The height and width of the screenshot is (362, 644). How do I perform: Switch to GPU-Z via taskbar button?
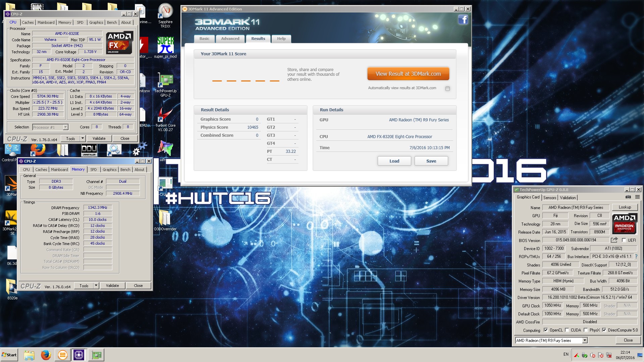[96, 355]
